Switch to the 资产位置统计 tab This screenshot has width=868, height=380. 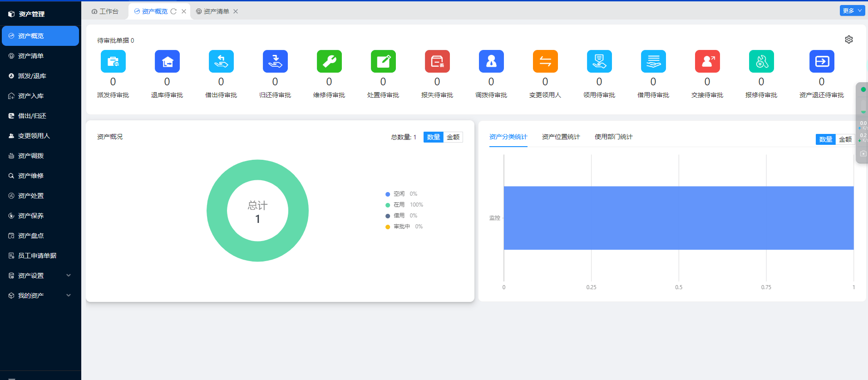(x=561, y=137)
